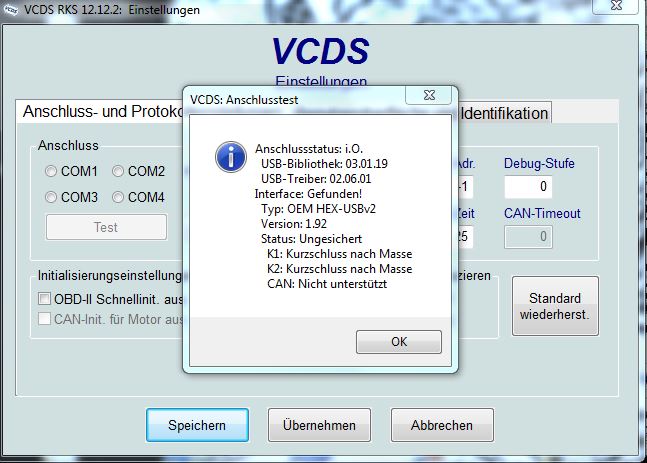Click Standard wiederherst. button
The image size is (647, 463).
coord(555,306)
